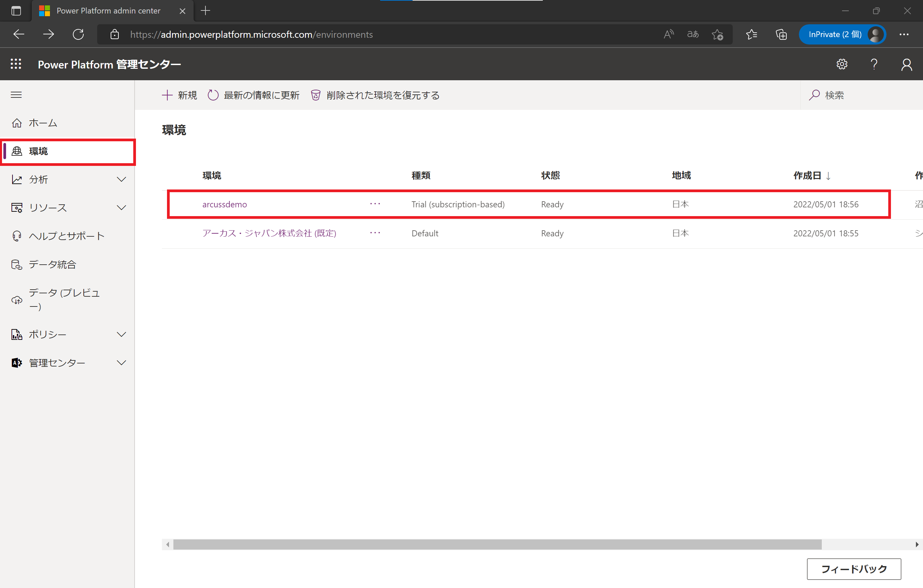Click 最新の情報に更新 refresh button
The height and width of the screenshot is (588, 923).
click(254, 95)
